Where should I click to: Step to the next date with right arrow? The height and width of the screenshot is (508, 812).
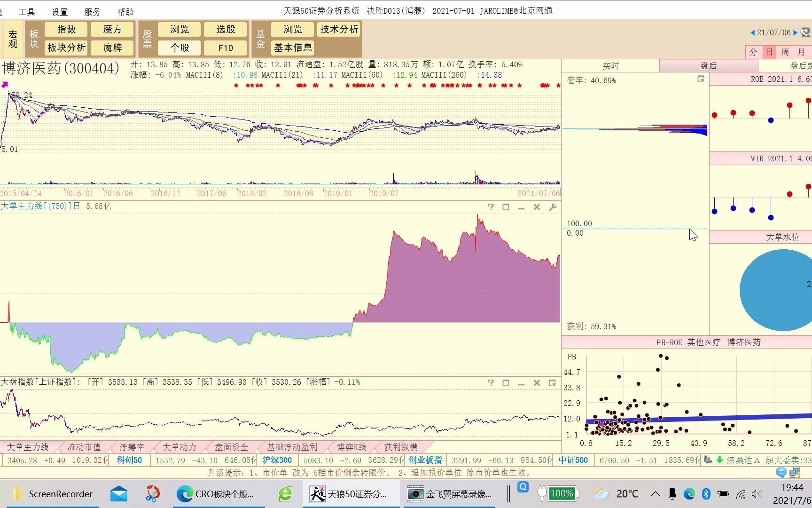tap(795, 32)
